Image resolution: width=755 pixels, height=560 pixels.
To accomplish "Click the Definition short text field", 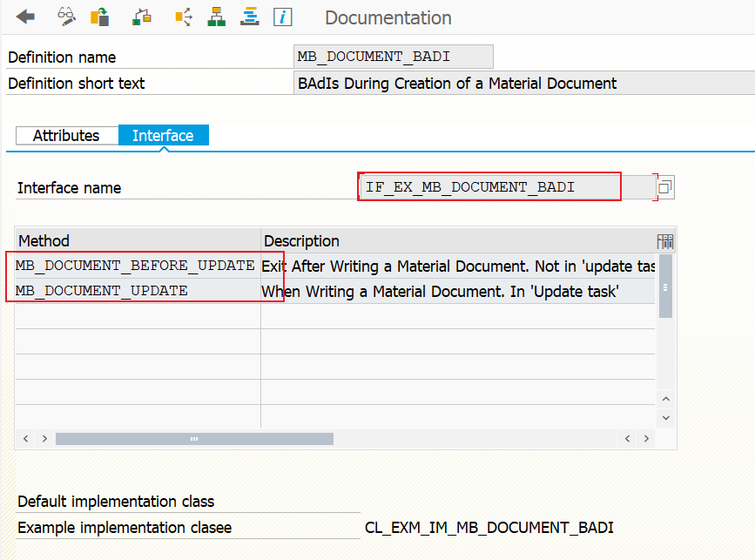I will pyautogui.click(x=524, y=84).
